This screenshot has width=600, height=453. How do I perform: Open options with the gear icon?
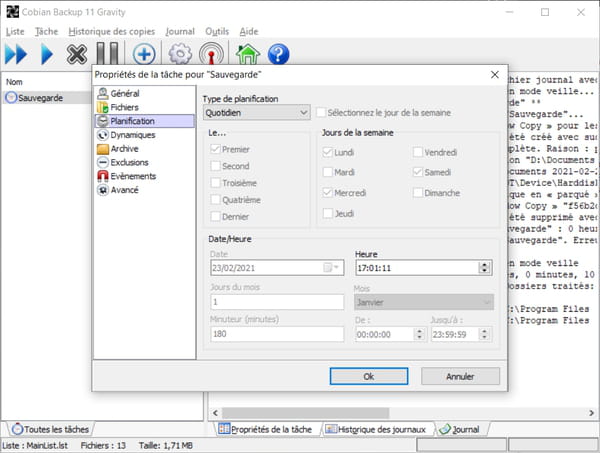click(180, 54)
